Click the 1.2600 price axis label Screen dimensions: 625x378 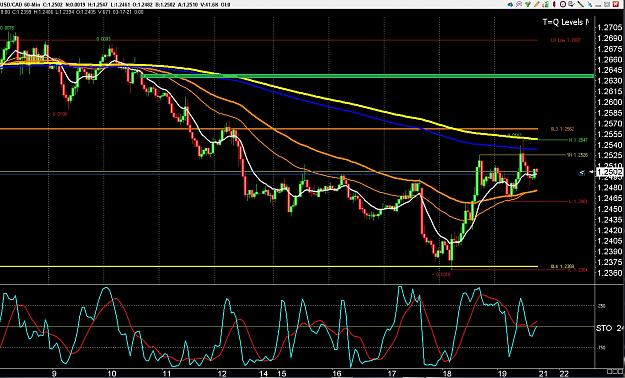pos(609,102)
